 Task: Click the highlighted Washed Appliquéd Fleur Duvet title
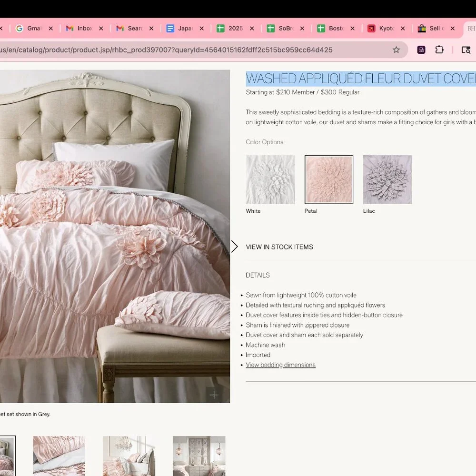361,79
